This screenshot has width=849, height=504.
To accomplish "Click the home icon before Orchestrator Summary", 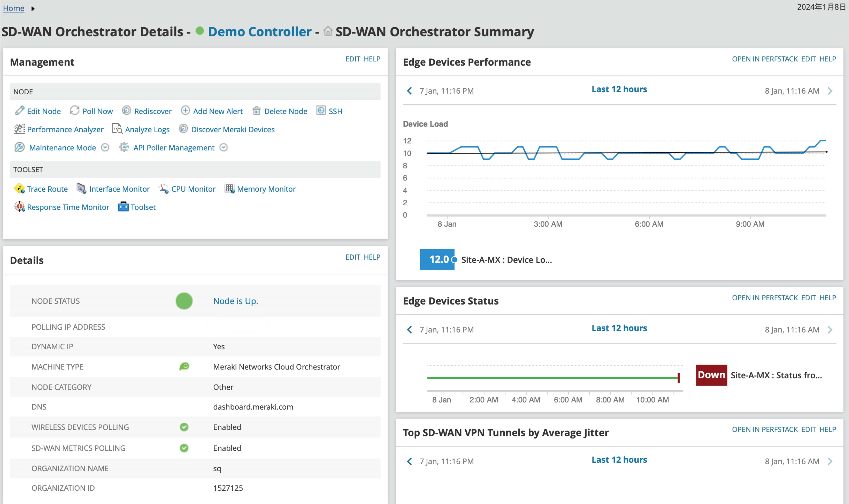I will point(328,32).
